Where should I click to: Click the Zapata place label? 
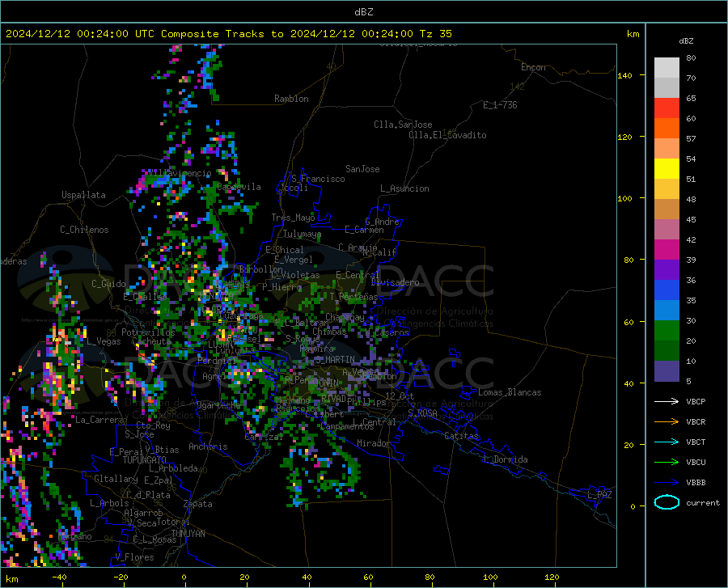pyautogui.click(x=198, y=504)
